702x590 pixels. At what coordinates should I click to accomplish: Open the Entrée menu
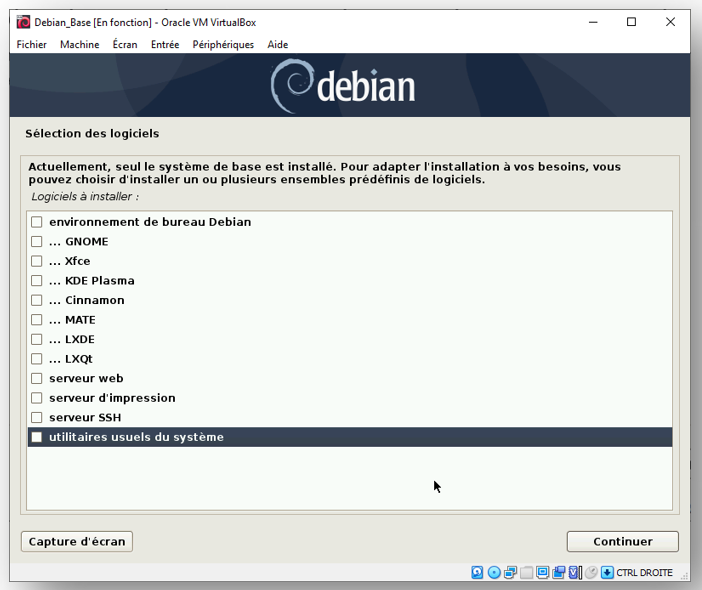[x=165, y=44]
